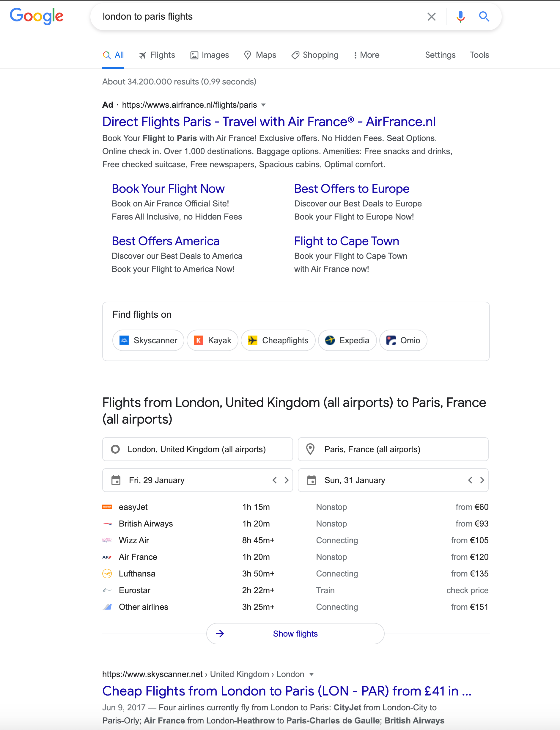560x730 pixels.
Task: Select the Eurostar train row
Action: [x=295, y=590]
